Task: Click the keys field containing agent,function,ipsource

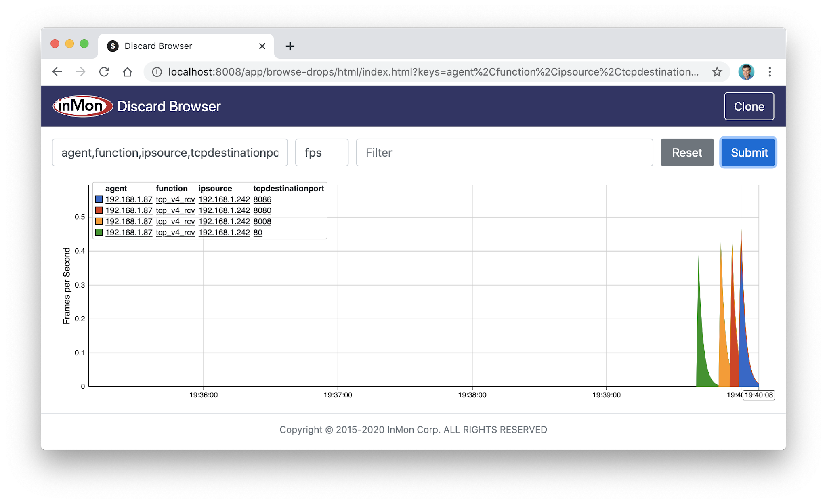Action: (170, 153)
